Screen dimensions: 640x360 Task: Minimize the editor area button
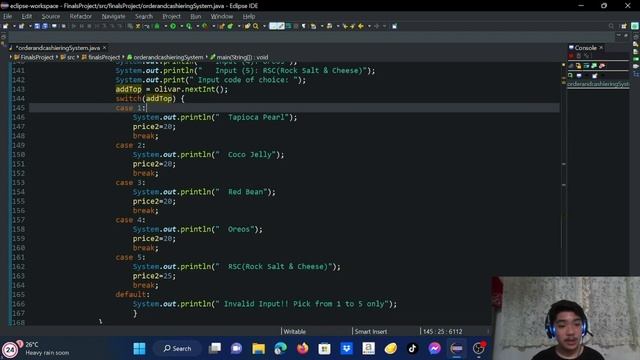pyautogui.click(x=618, y=36)
